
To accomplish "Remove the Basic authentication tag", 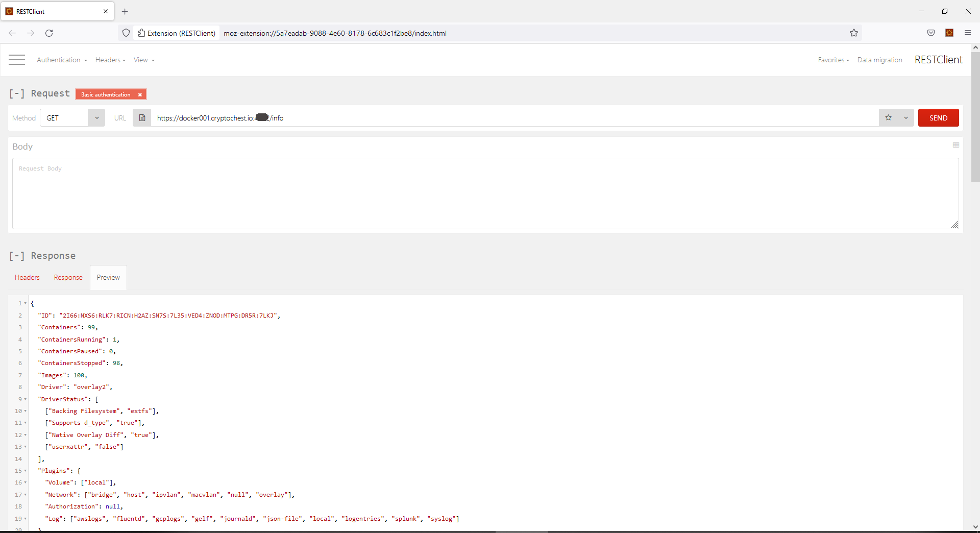I will pyautogui.click(x=140, y=94).
